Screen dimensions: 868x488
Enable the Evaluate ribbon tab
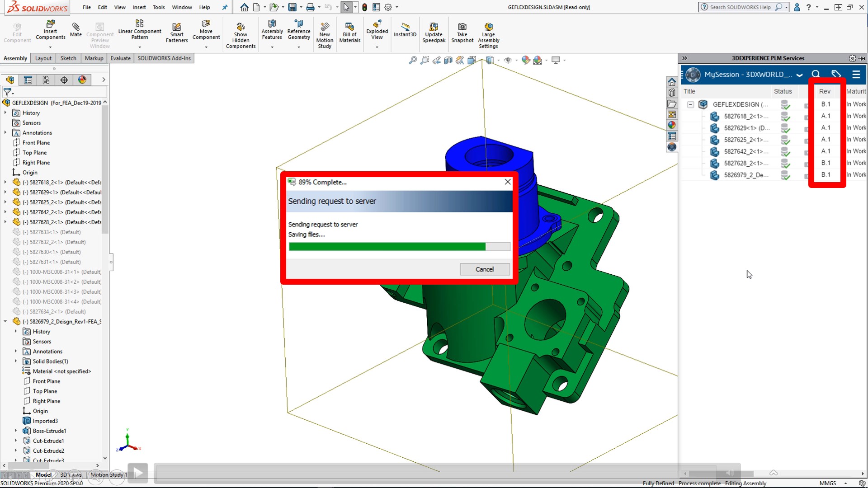click(120, 58)
